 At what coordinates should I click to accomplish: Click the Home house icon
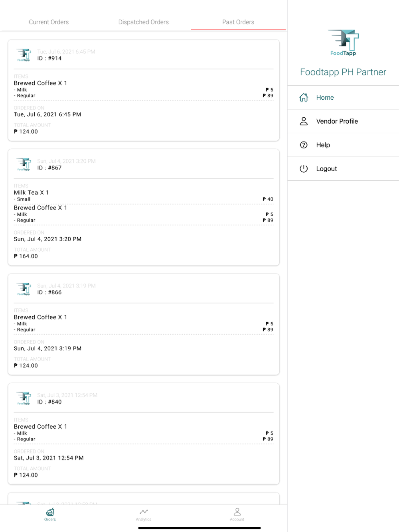[x=304, y=97]
